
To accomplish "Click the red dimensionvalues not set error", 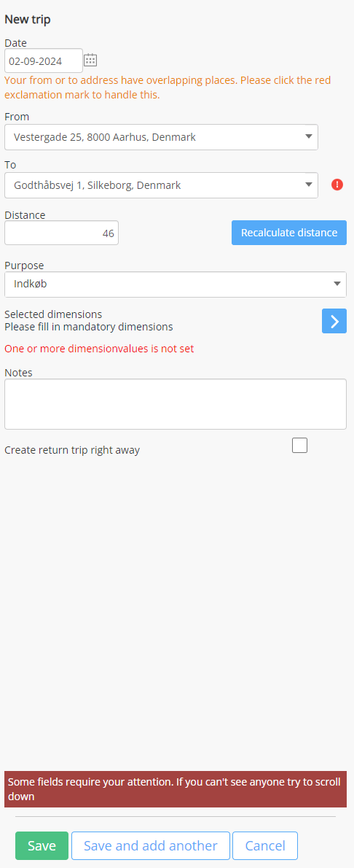I will (x=99, y=349).
